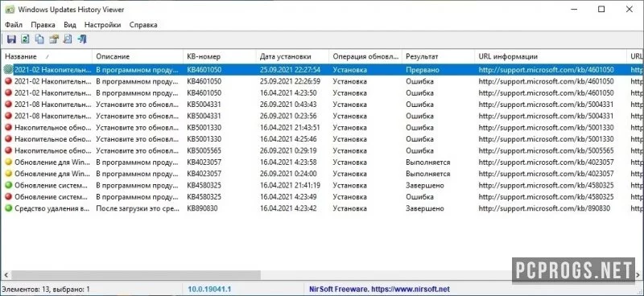Click the Прервано result cell
The image size is (644, 296).
pyautogui.click(x=423, y=70)
